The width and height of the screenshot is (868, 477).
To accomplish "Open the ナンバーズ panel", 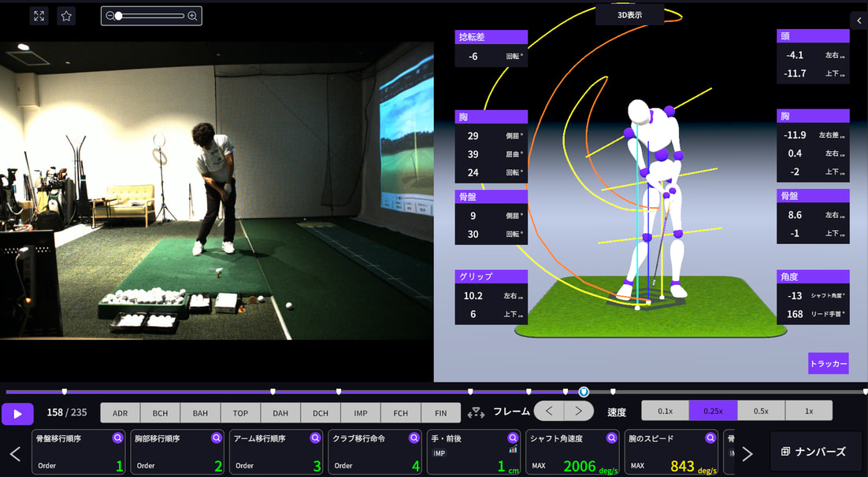I will [x=814, y=452].
